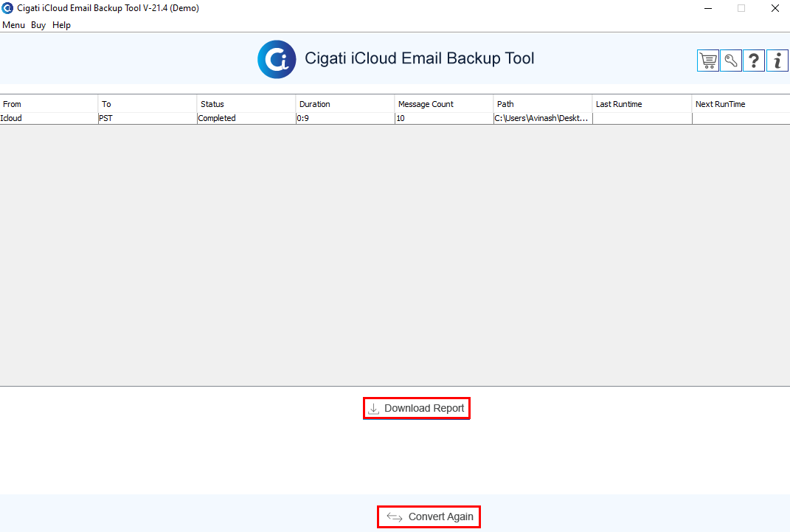790x532 pixels.
Task: Click the Cigati logo in header
Action: [277, 60]
